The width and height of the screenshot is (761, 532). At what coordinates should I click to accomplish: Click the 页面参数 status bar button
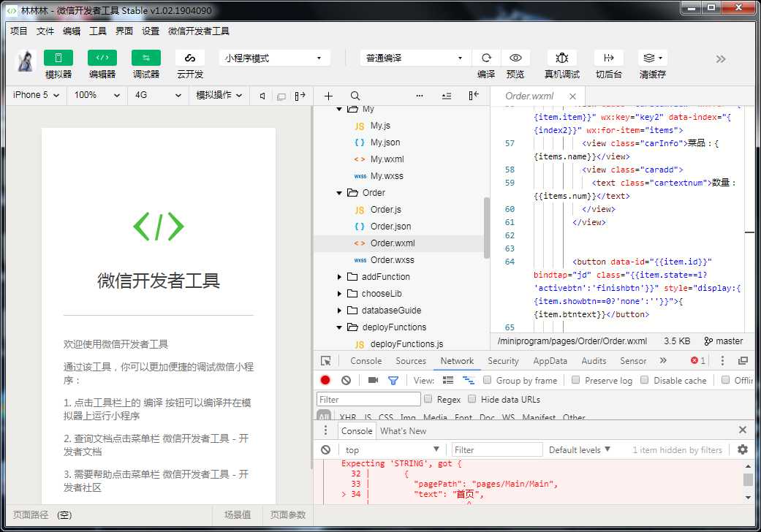pyautogui.click(x=288, y=514)
